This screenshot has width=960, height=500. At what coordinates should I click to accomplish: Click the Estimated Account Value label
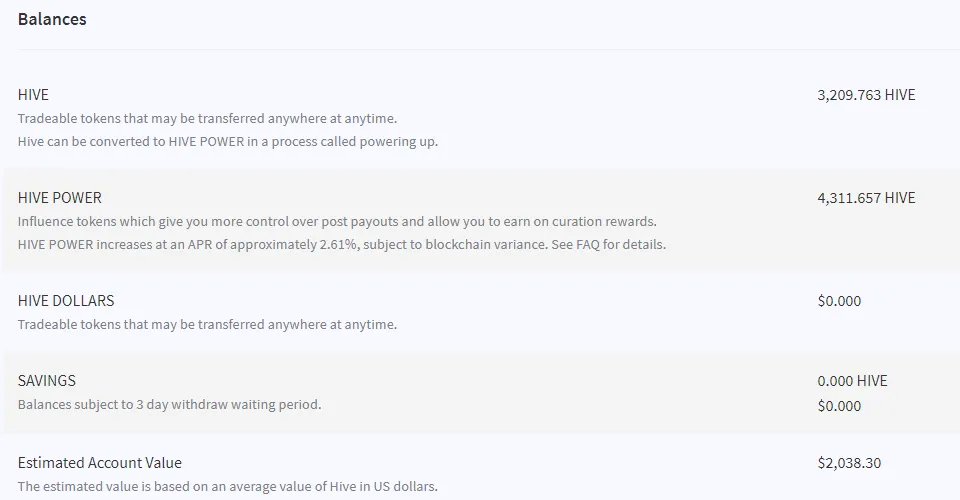[x=100, y=463]
